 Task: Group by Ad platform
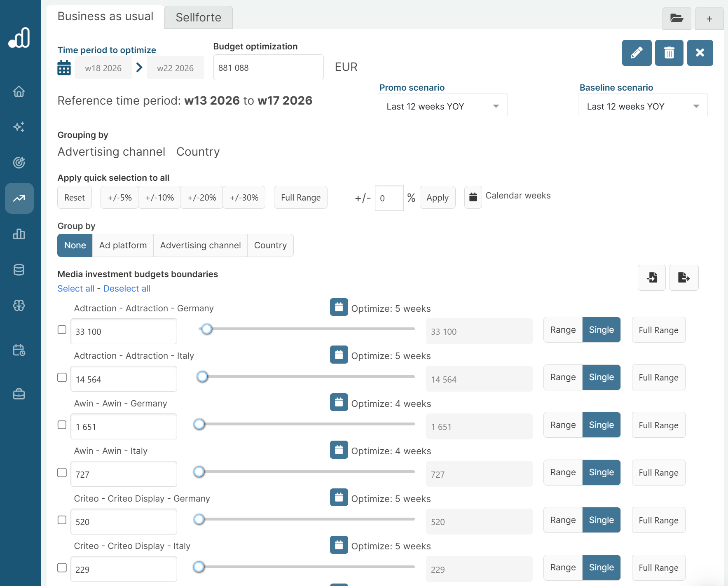click(123, 245)
